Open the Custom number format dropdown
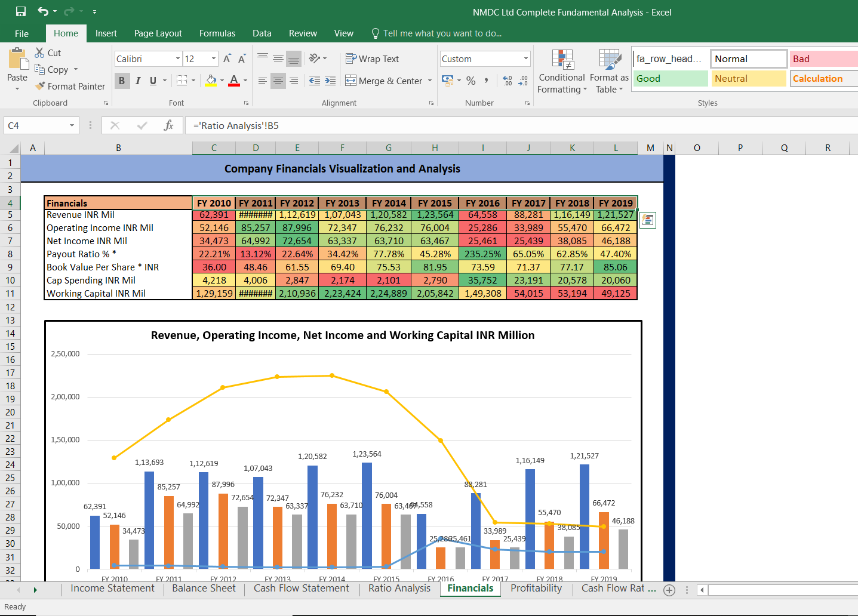The width and height of the screenshot is (858, 616). (x=526, y=58)
